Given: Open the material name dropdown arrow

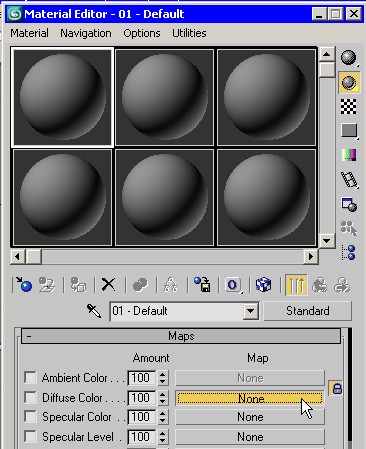Looking at the screenshot, I should [x=250, y=311].
